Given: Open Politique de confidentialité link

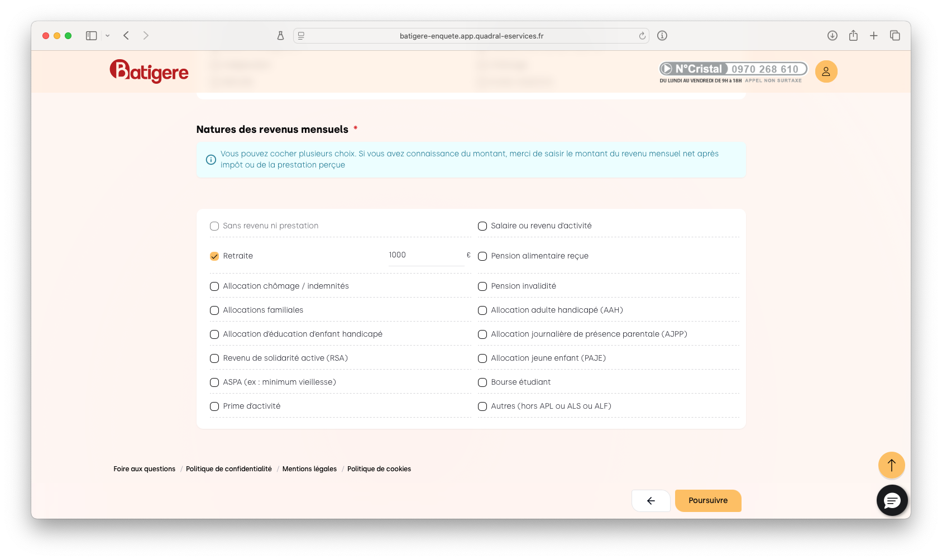Looking at the screenshot, I should click(229, 469).
